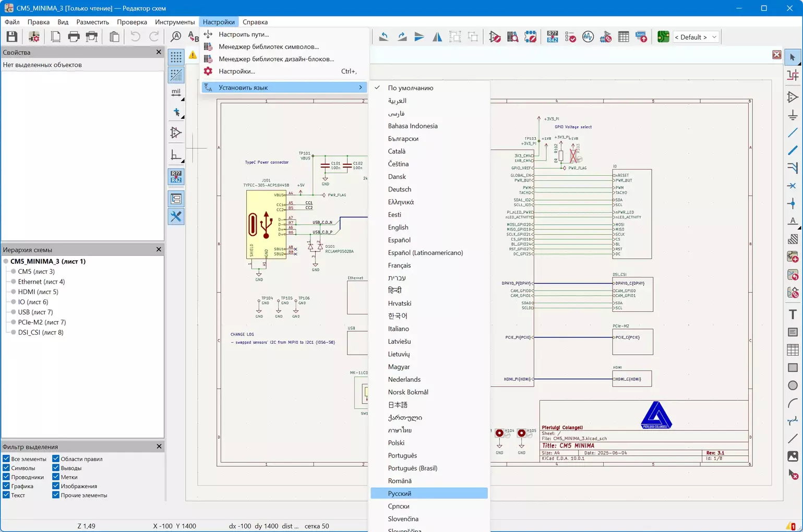Click the Print icon in toolbar
803x532 pixels.
[x=74, y=37]
